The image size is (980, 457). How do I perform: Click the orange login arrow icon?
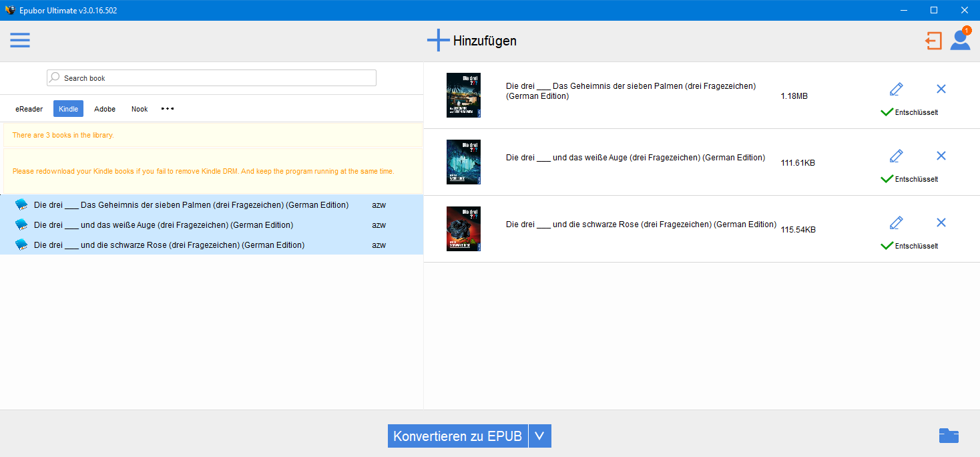click(x=933, y=41)
